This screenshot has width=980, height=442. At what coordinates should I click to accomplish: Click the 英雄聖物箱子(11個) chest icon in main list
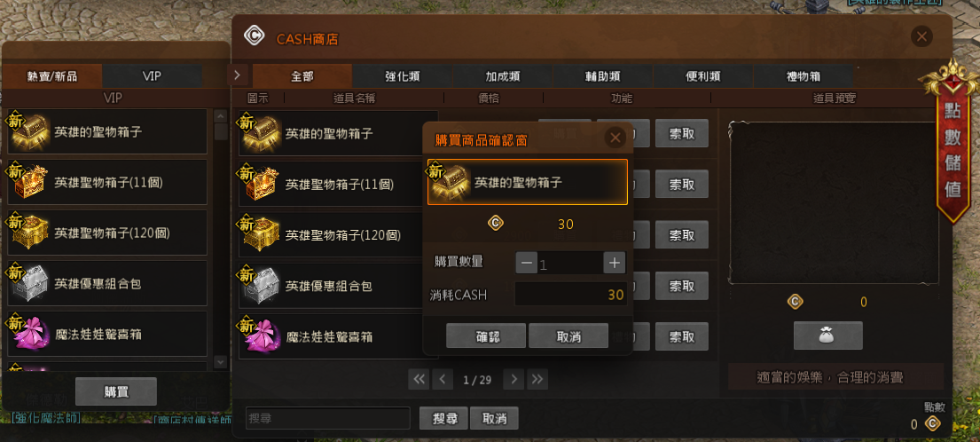click(261, 184)
